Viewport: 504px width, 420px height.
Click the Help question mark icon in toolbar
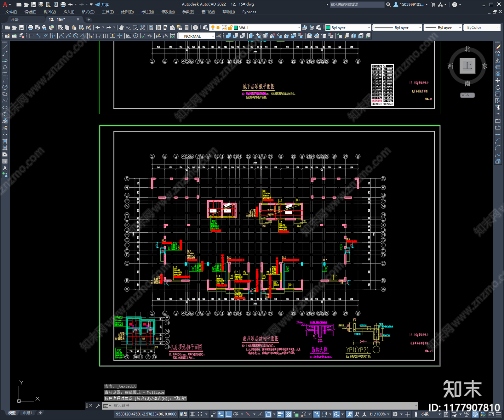(196, 28)
